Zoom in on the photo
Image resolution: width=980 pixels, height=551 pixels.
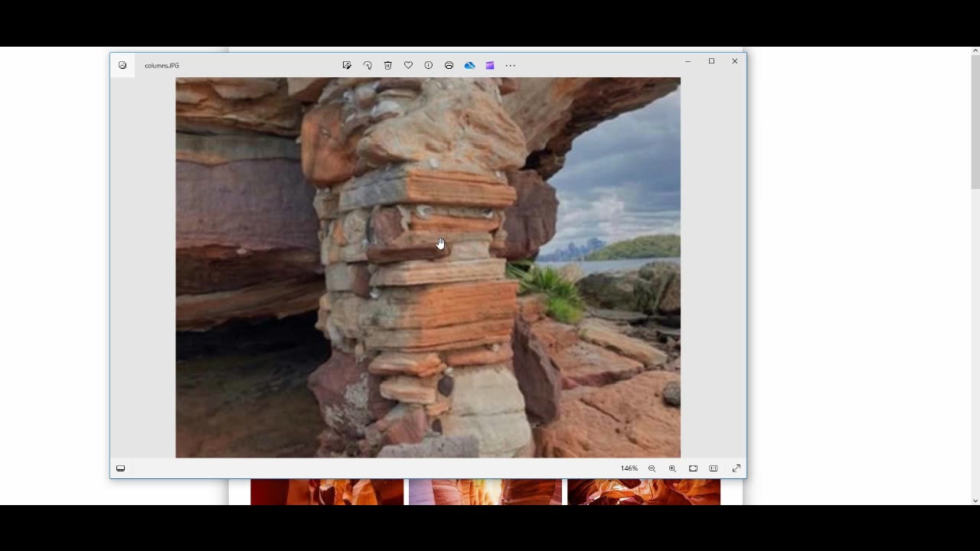[672, 468]
